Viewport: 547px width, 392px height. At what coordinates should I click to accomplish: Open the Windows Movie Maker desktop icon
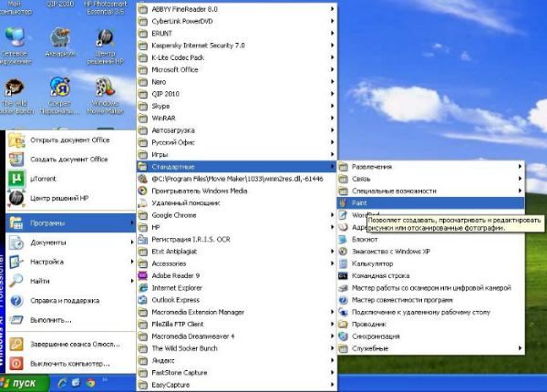[105, 88]
